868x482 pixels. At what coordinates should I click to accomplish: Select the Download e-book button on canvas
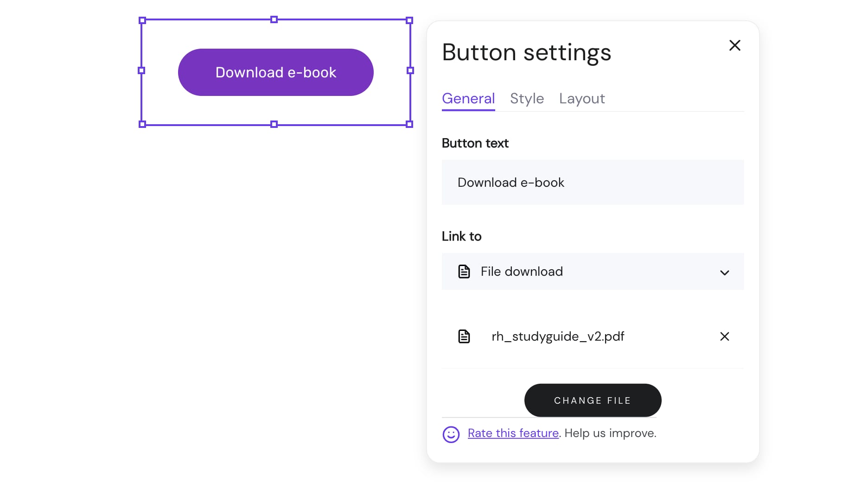pyautogui.click(x=275, y=72)
